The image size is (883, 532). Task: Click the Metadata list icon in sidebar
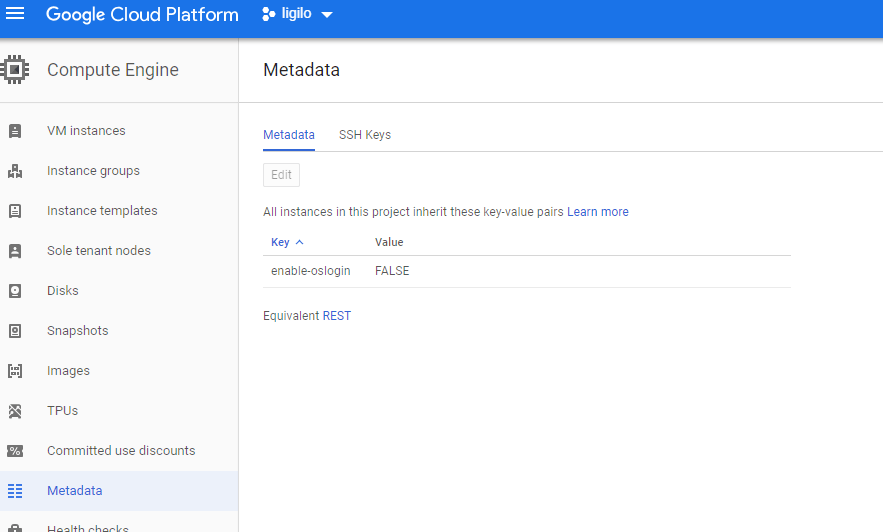(15, 490)
